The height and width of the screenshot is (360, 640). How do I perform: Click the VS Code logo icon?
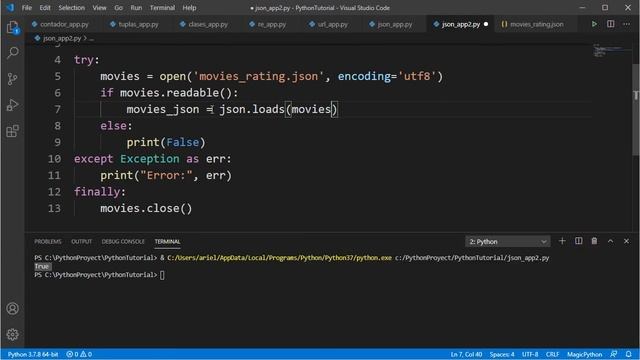pos(10,8)
